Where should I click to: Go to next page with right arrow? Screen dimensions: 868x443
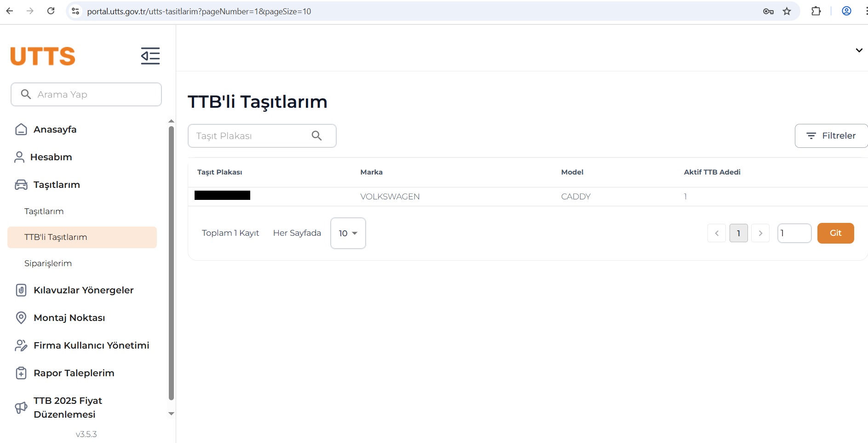760,233
